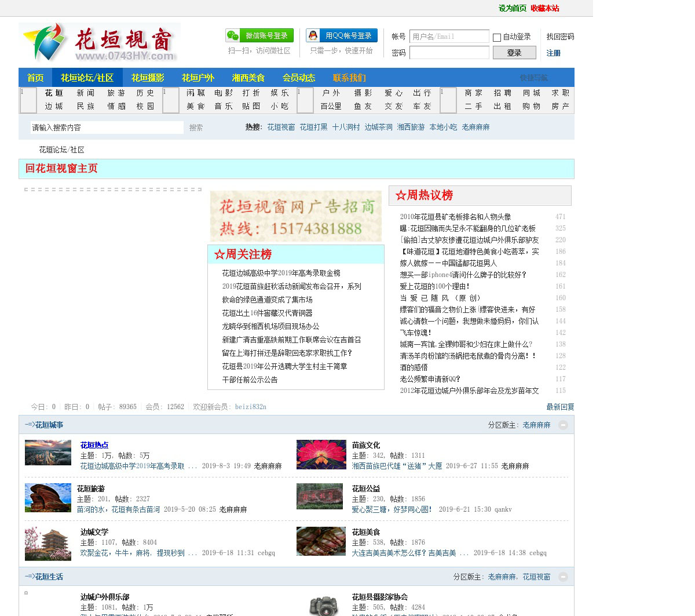Open the 花垣美食 forum food image
The image size is (695, 616).
tap(321, 541)
